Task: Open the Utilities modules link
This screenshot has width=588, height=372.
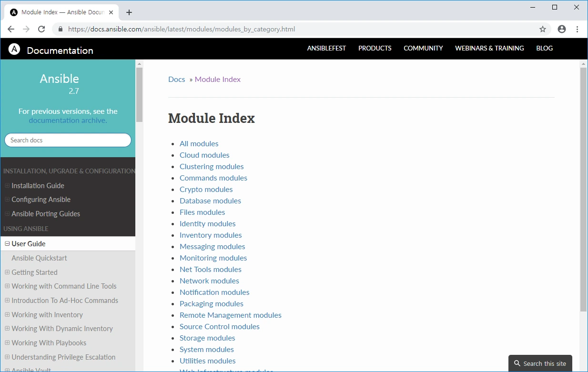Action: pyautogui.click(x=208, y=361)
